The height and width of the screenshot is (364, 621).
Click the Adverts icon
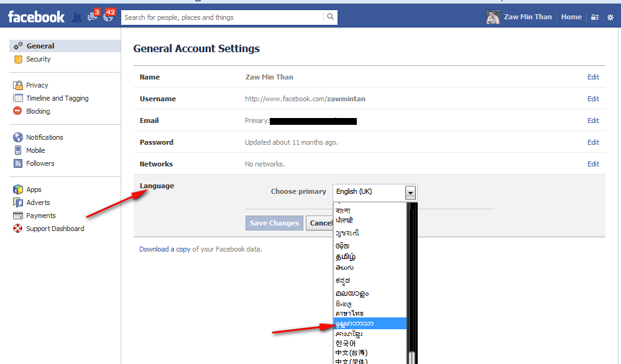[18, 202]
